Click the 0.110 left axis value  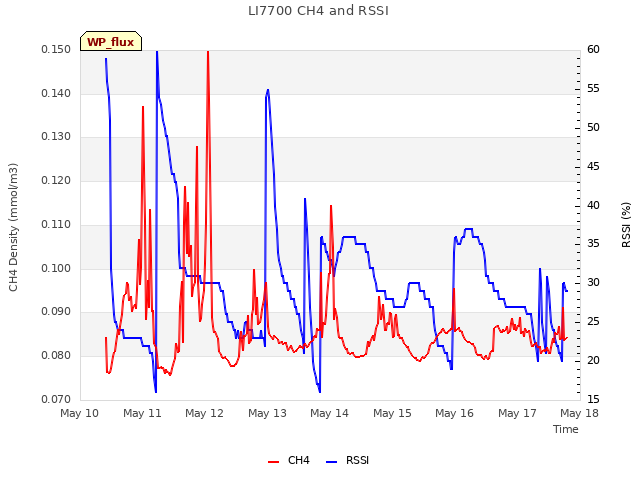pos(56,224)
